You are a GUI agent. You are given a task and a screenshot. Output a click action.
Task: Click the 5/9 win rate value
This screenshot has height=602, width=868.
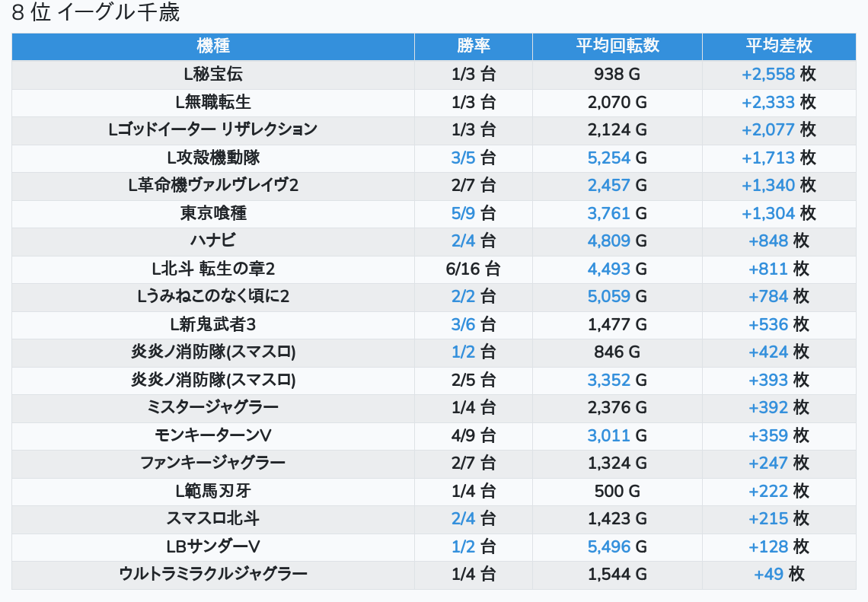[463, 213]
